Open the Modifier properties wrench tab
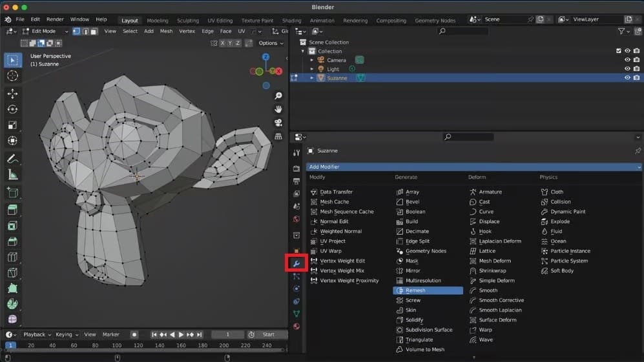The height and width of the screenshot is (362, 644). (296, 263)
